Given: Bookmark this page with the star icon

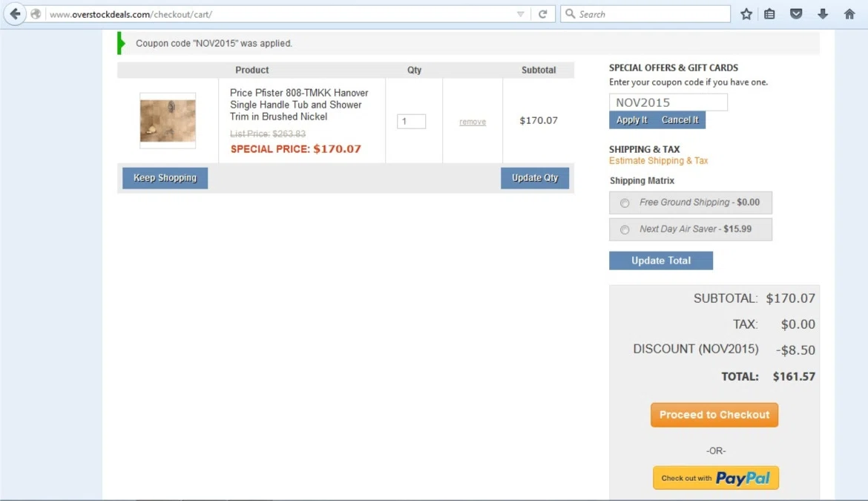Looking at the screenshot, I should [x=746, y=14].
